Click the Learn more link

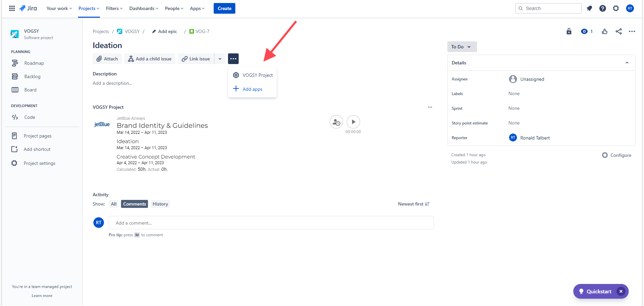tap(42, 296)
